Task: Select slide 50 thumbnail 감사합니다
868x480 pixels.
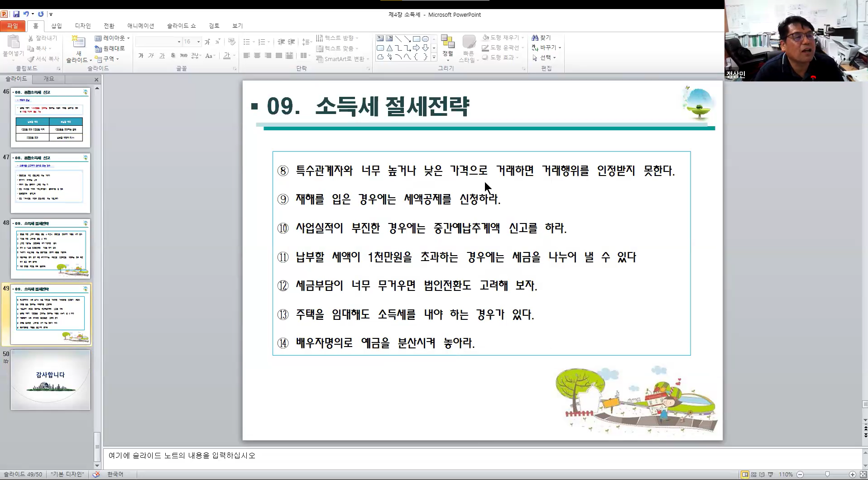Action: point(50,380)
